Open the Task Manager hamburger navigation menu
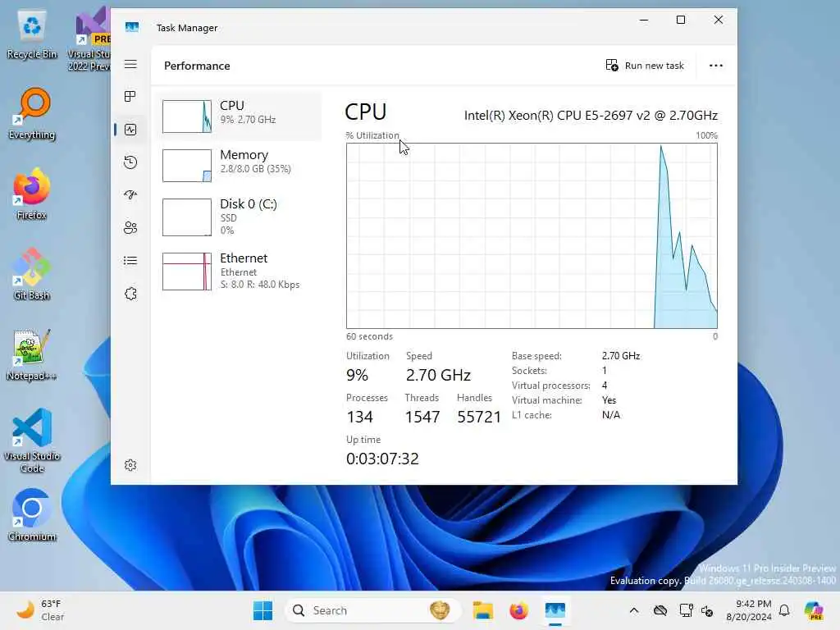 click(130, 64)
